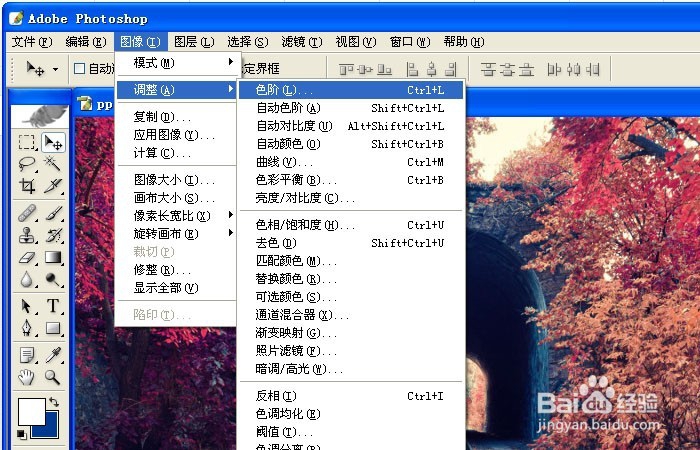Open the 窗口(W) menu
This screenshot has height=450, width=700.
410,42
